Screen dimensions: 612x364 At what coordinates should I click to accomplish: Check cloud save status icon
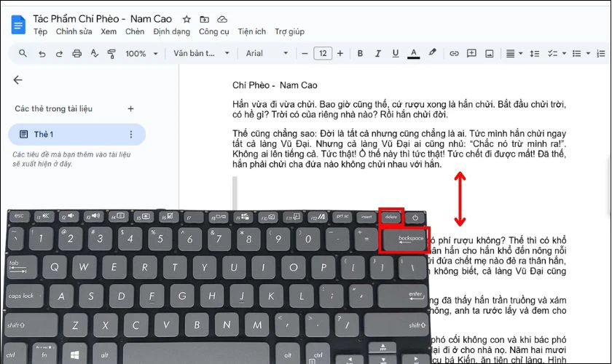pyautogui.click(x=222, y=19)
